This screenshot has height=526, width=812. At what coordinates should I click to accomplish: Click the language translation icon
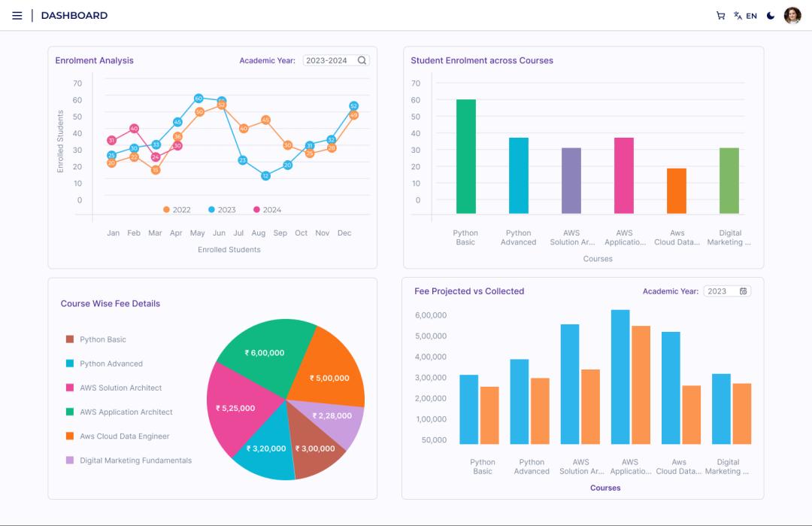pyautogui.click(x=736, y=15)
